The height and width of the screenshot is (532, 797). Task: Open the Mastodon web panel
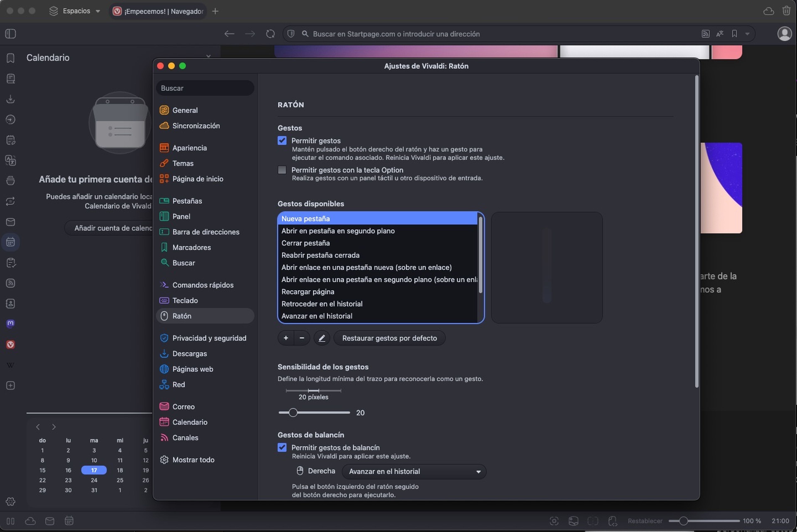(x=11, y=324)
